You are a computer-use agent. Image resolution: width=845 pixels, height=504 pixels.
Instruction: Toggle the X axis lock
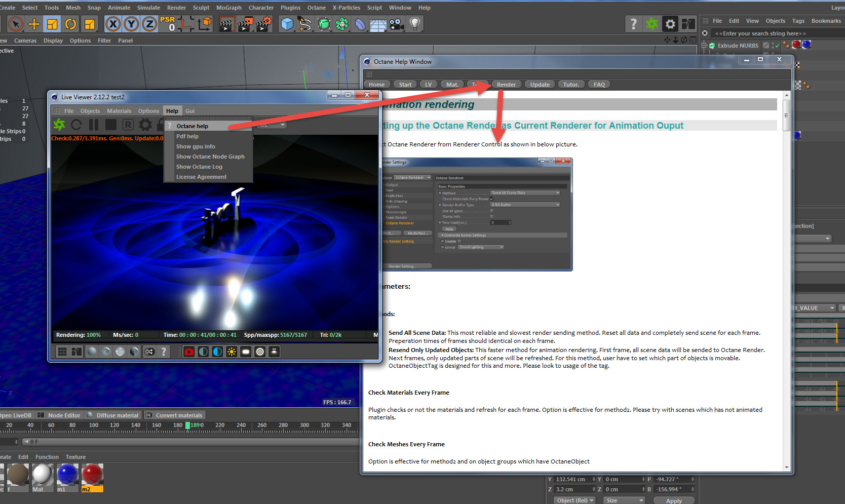tap(113, 24)
